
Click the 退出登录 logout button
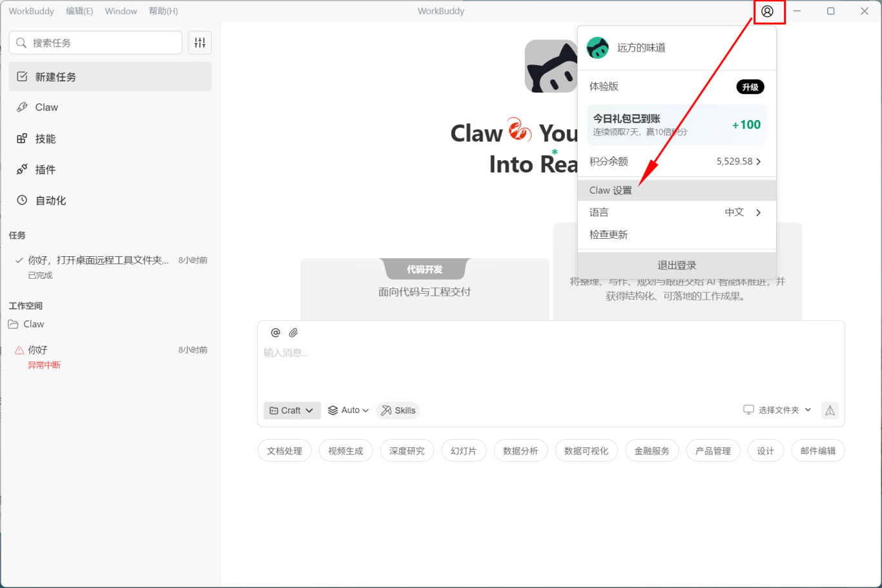(677, 265)
